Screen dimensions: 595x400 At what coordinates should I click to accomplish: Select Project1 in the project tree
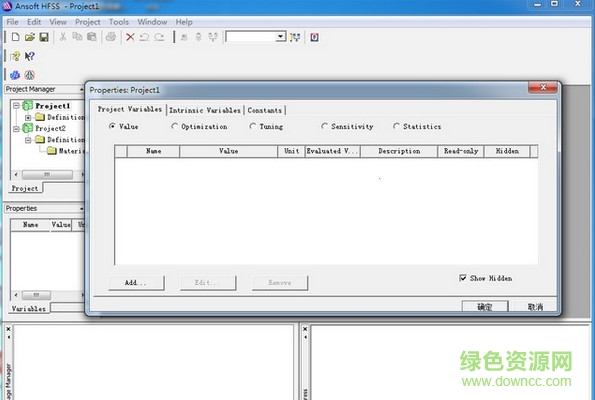point(53,106)
